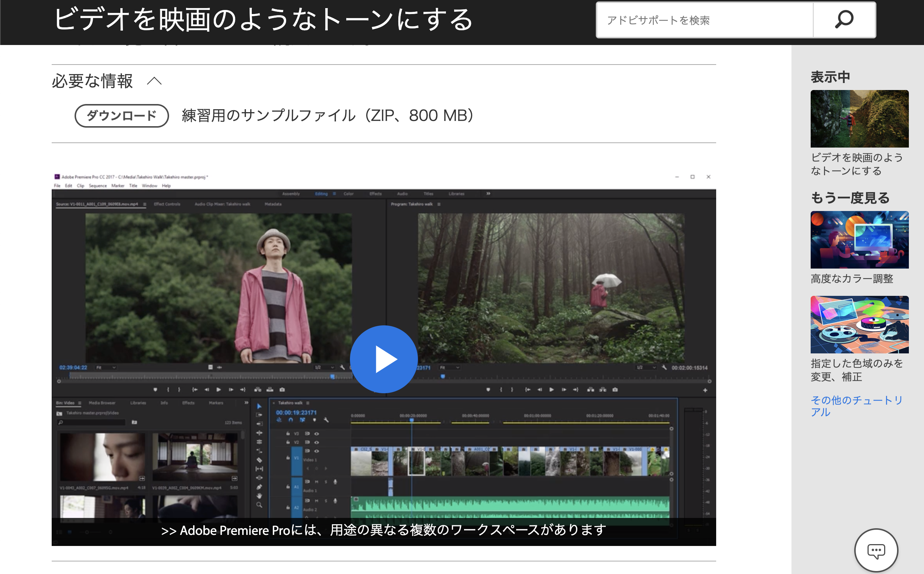This screenshot has height=574, width=924.
Task: Click Program monitor export frame camera icon
Action: [615, 390]
